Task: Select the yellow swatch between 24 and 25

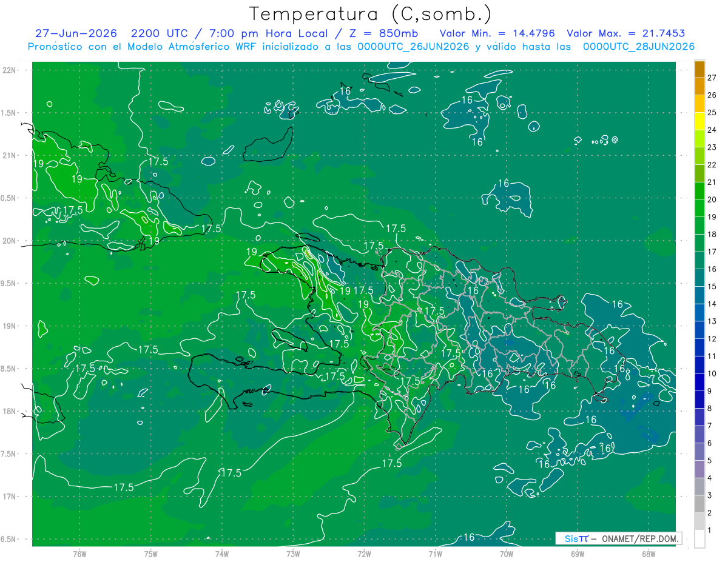Action: (x=699, y=121)
